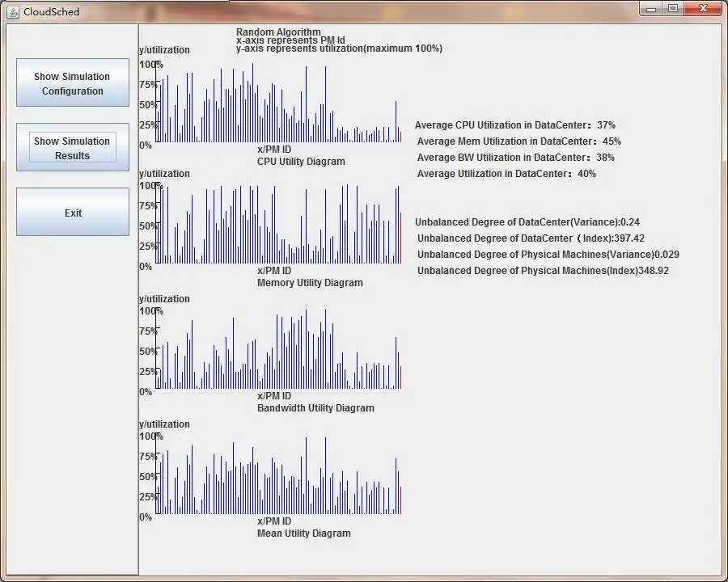Click Unbalanced Degree of DataCenter (Index):397.42
This screenshot has height=582, width=728.
click(x=531, y=238)
